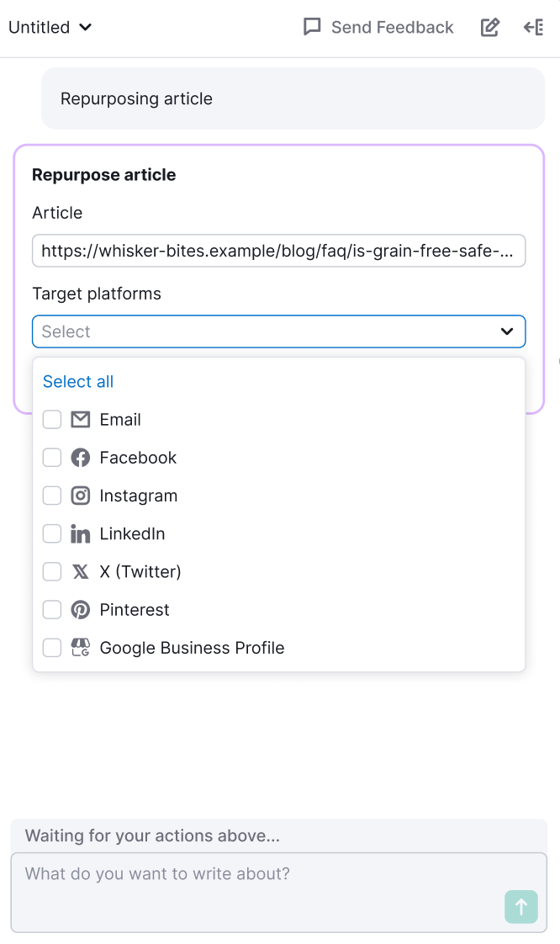
Task: Open the Untitled document name dropdown
Action: pyautogui.click(x=49, y=27)
